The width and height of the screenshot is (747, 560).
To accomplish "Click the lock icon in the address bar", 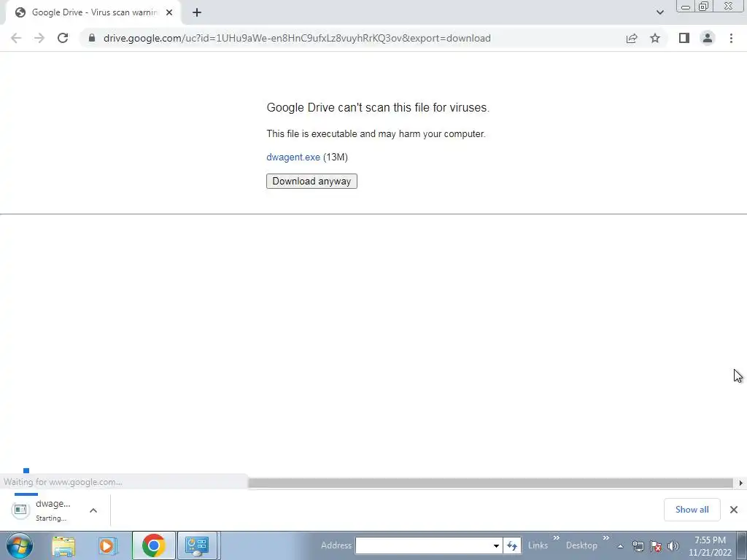I will (x=92, y=38).
